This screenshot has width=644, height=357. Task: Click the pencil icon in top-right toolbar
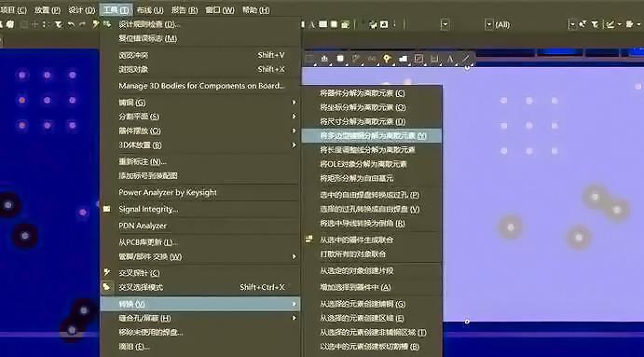coord(610,24)
